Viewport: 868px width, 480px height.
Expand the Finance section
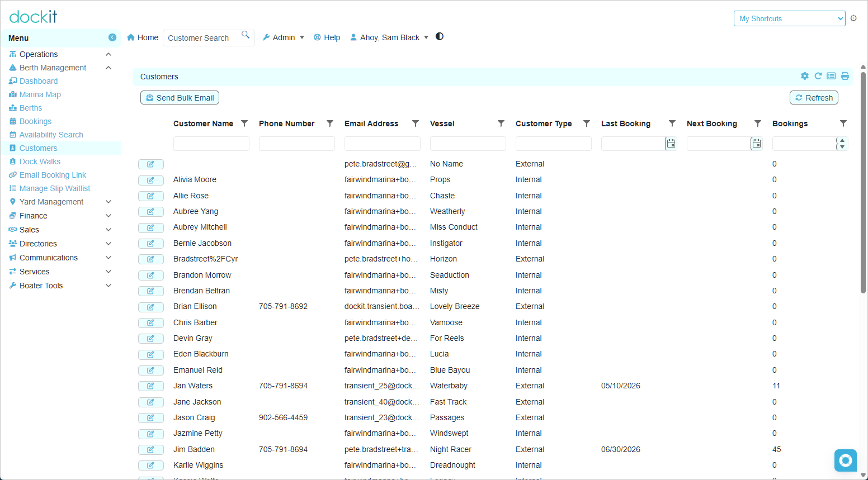pos(108,216)
